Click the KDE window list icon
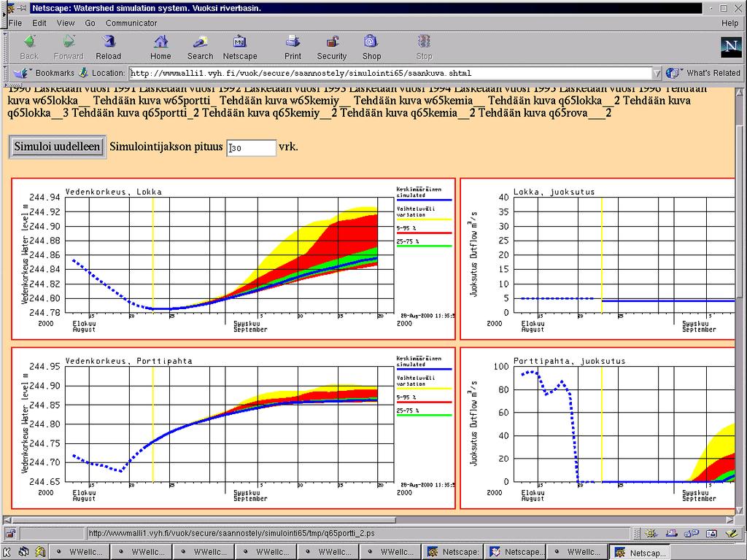Screen dimensions: 747x560 point(24,553)
